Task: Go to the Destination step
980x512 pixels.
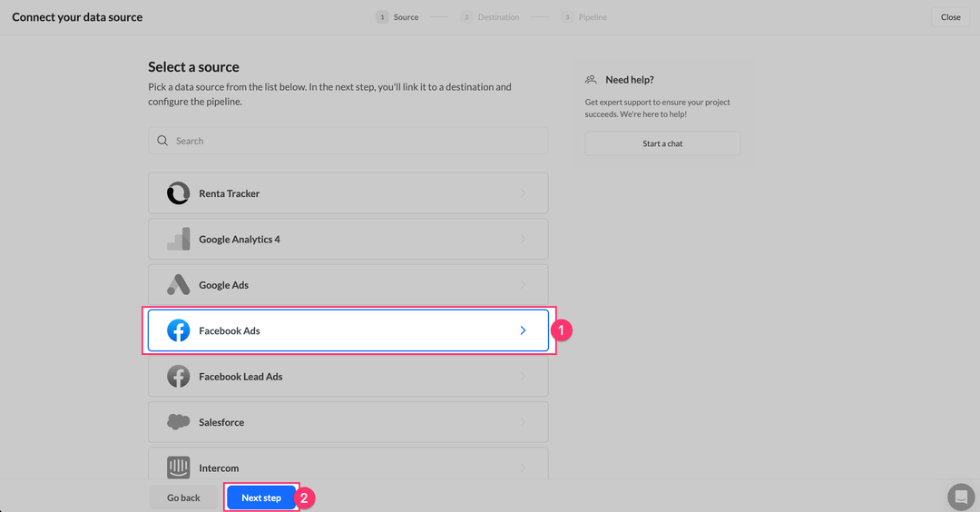Action: coord(490,17)
